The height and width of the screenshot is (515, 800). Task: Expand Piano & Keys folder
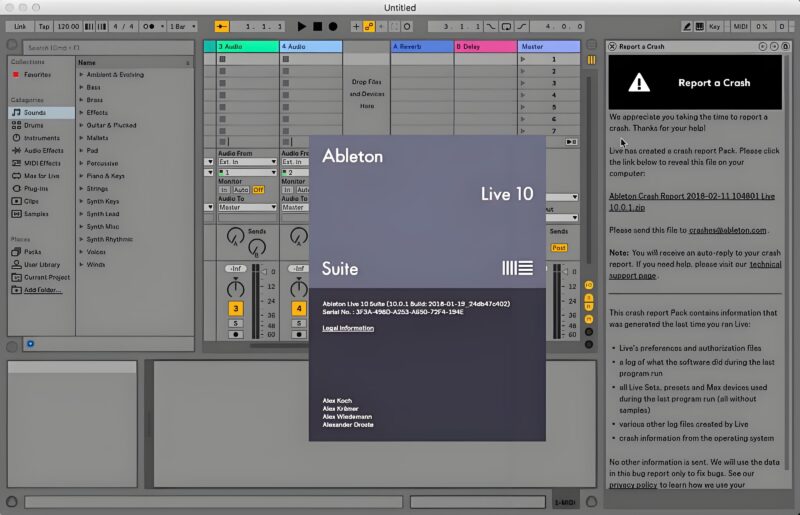click(81, 176)
